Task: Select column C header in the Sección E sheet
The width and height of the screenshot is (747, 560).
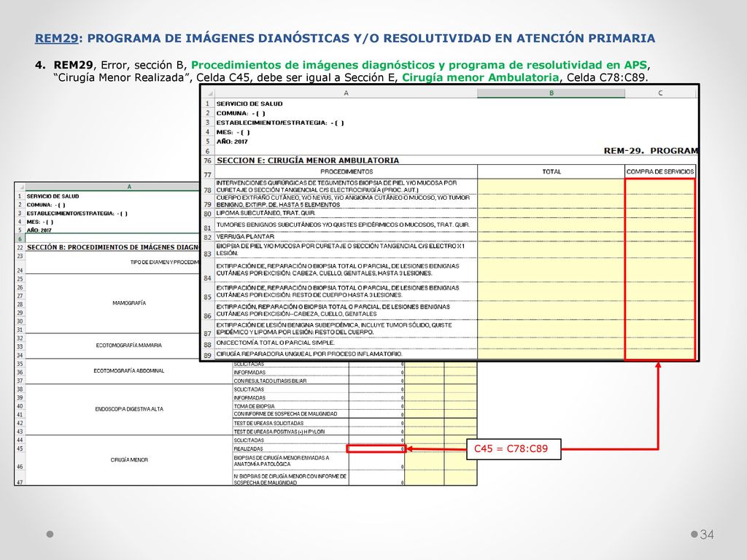Action: tap(660, 93)
